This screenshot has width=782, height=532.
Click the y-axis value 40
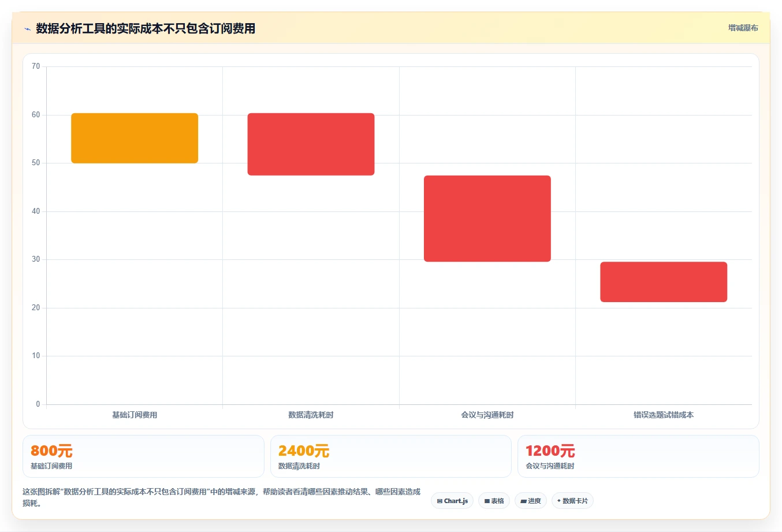click(x=36, y=211)
